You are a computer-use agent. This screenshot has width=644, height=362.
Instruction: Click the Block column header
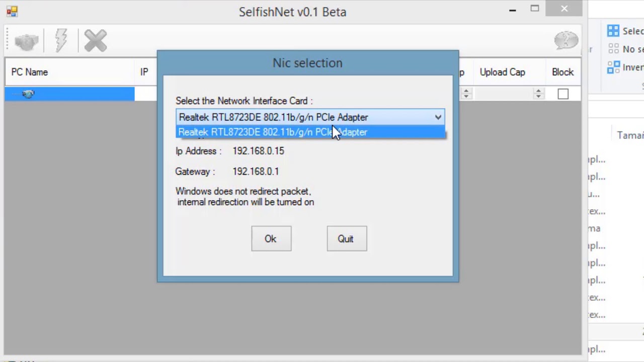(x=562, y=72)
